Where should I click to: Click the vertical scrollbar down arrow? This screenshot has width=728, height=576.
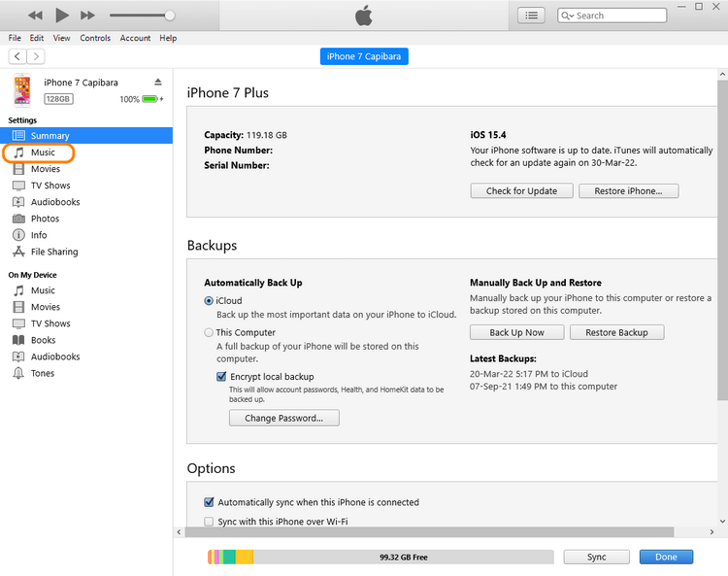pyautogui.click(x=722, y=522)
